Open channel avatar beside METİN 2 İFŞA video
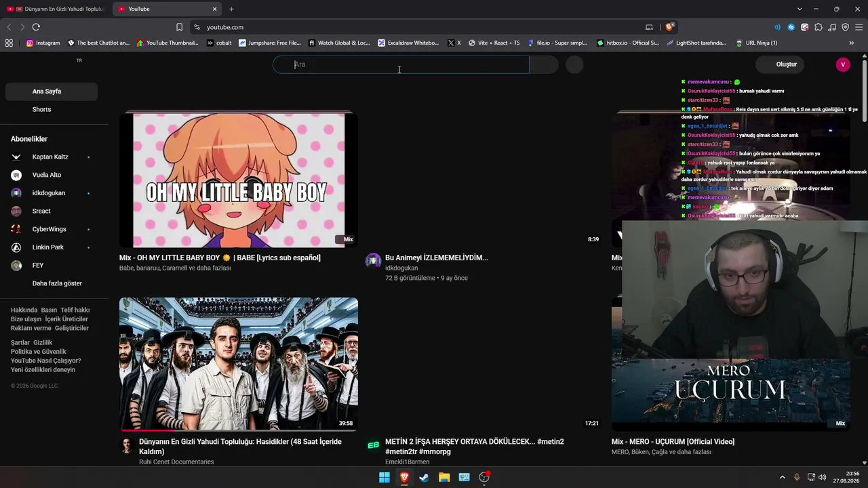Viewport: 868px width, 488px height. [x=373, y=445]
